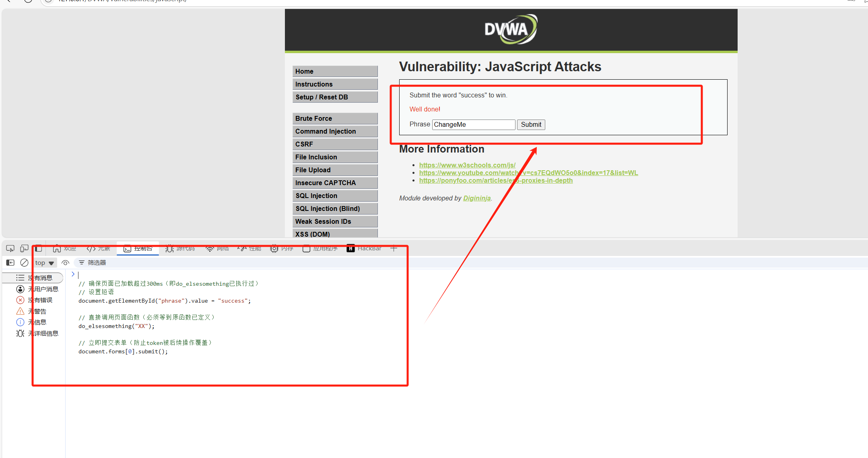The height and width of the screenshot is (458, 868).
Task: Open the 源代码 sources bug icon tab
Action: (180, 248)
